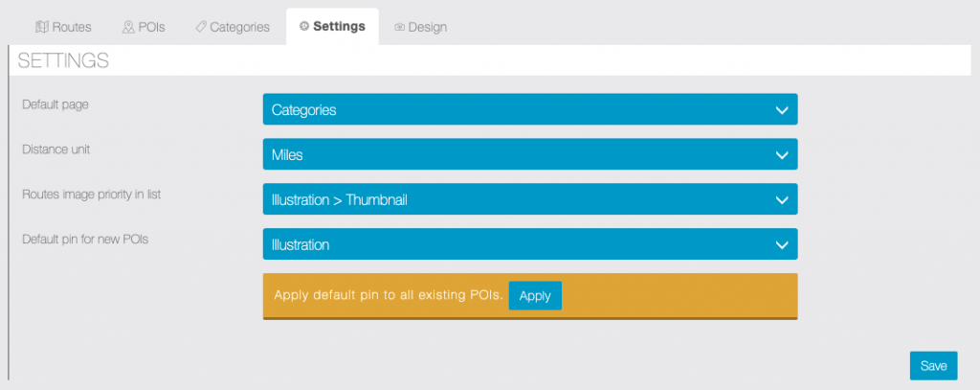Click the chevron arrow on Distance unit selector

pos(781,154)
